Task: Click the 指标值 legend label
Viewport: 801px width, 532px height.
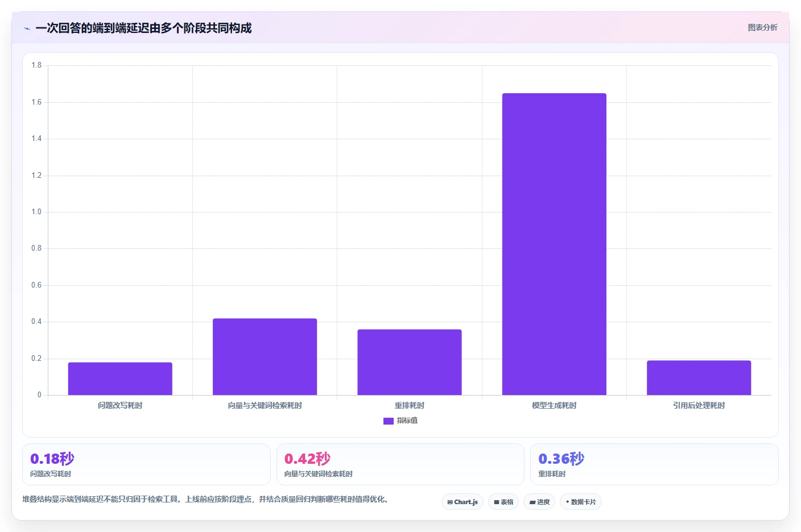Action: (407, 421)
